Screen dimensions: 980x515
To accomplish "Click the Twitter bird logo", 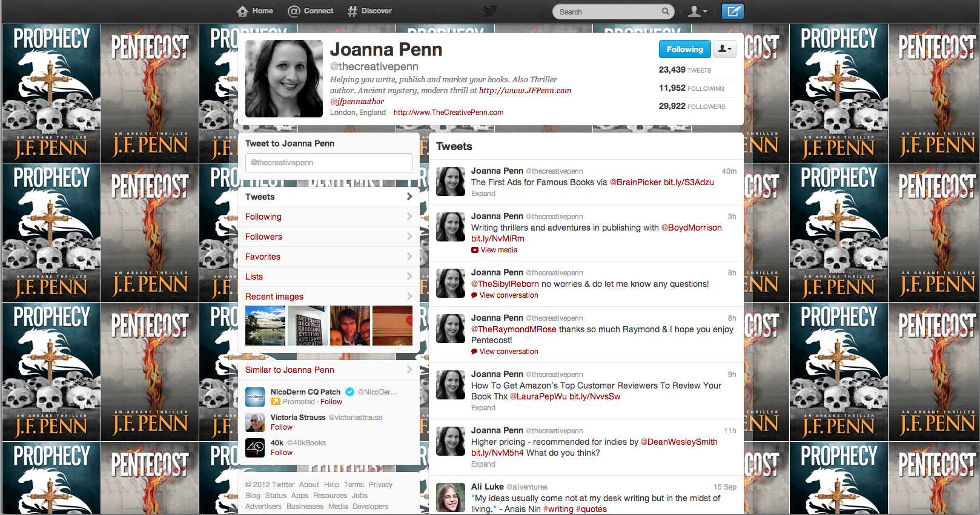I will pyautogui.click(x=490, y=11).
